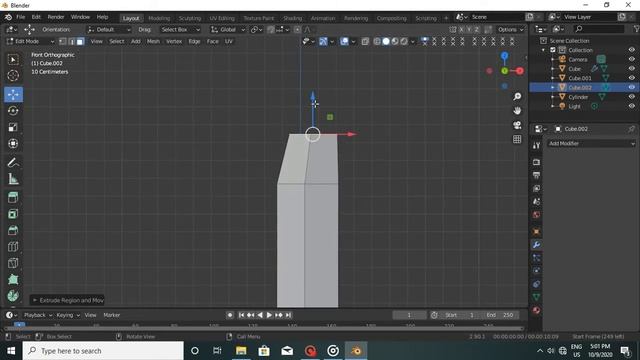Image resolution: width=640 pixels, height=360 pixels.
Task: Enable face select mode
Action: point(80,41)
